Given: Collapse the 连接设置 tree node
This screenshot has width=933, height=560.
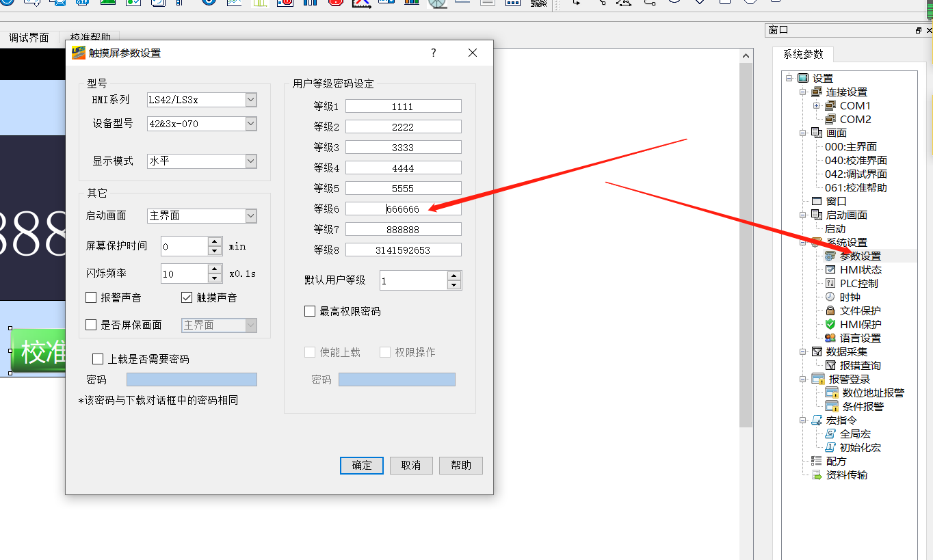Looking at the screenshot, I should (x=803, y=92).
